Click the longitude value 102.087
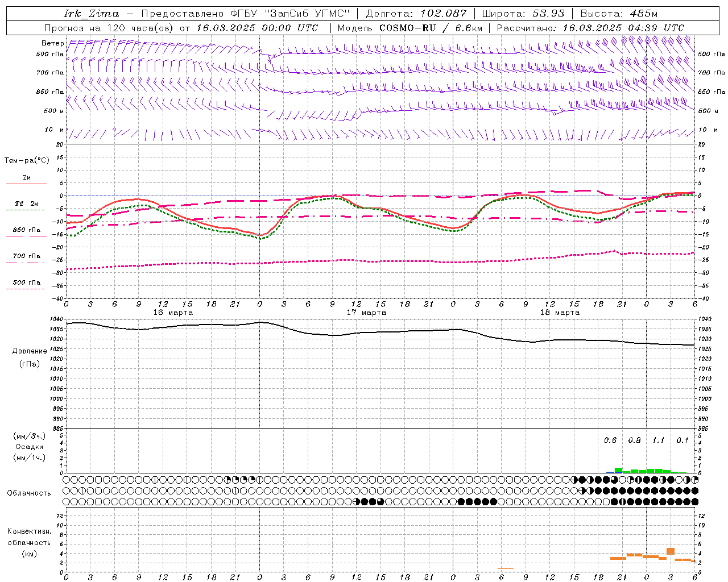 coord(443,14)
